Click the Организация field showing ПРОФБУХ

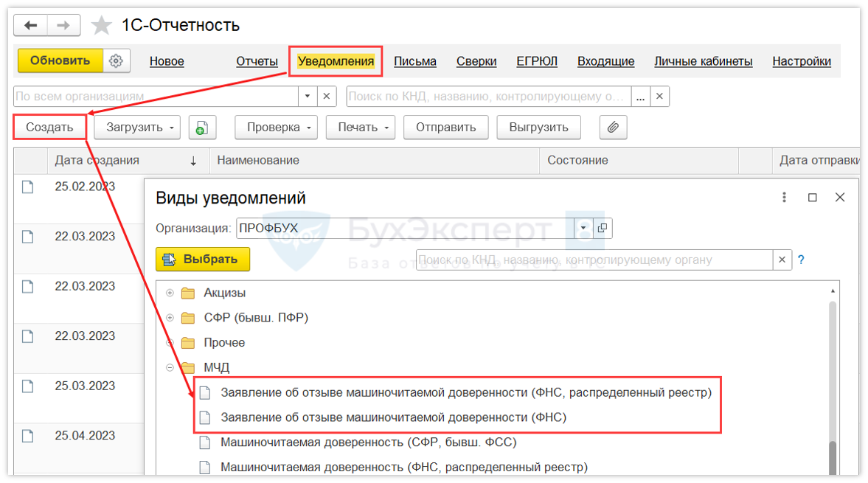tap(405, 228)
